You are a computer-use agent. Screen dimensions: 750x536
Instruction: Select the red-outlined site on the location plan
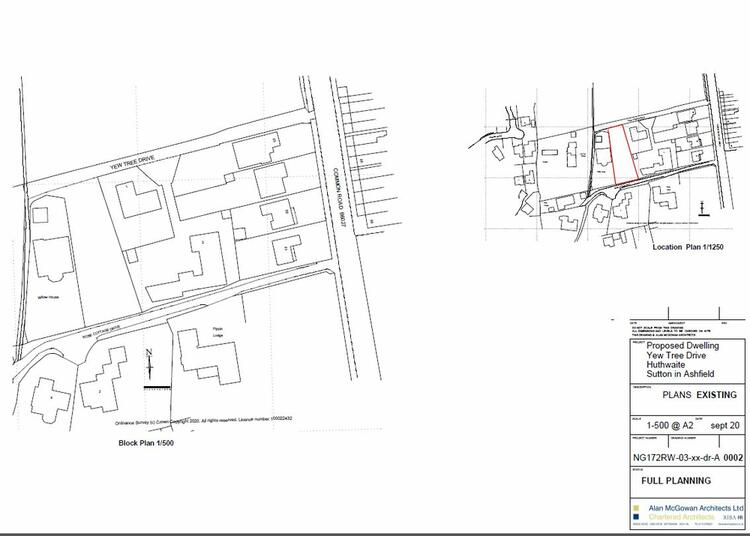(623, 155)
